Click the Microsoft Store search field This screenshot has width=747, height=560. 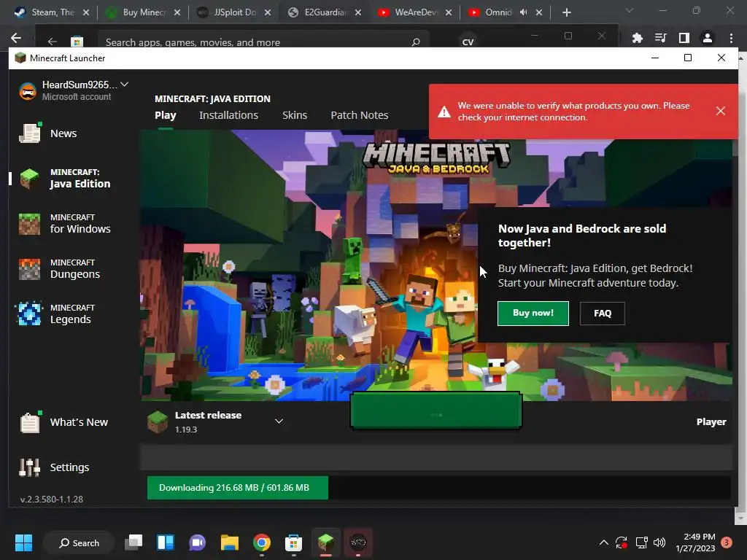pos(263,41)
